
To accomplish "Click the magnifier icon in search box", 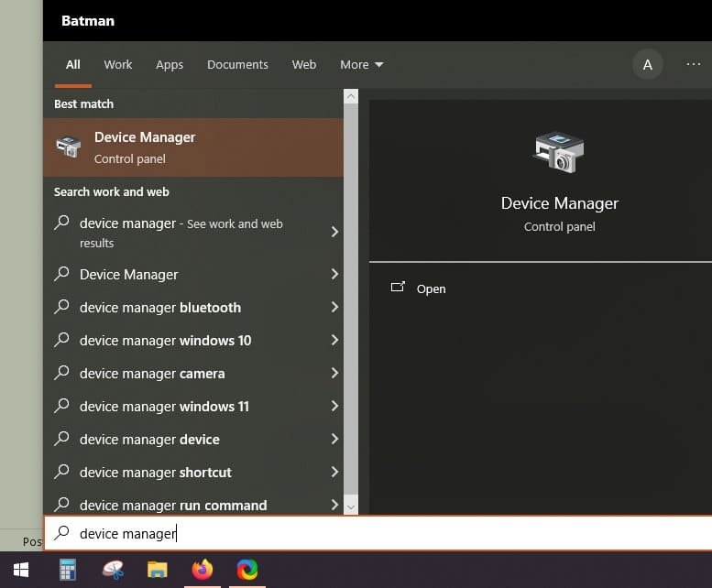I will (x=61, y=533).
